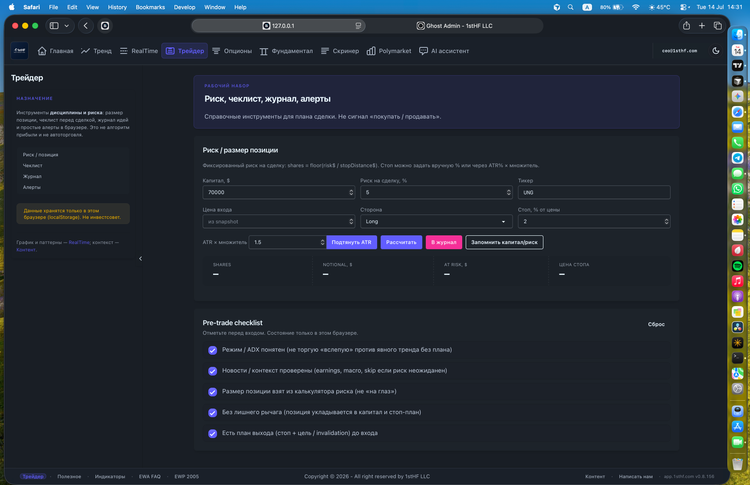
Task: Click the 1stHF site logo
Action: point(20,51)
